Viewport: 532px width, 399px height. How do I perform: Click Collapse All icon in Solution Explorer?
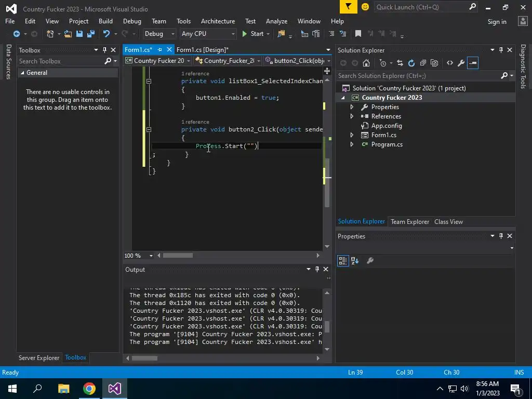(x=423, y=63)
